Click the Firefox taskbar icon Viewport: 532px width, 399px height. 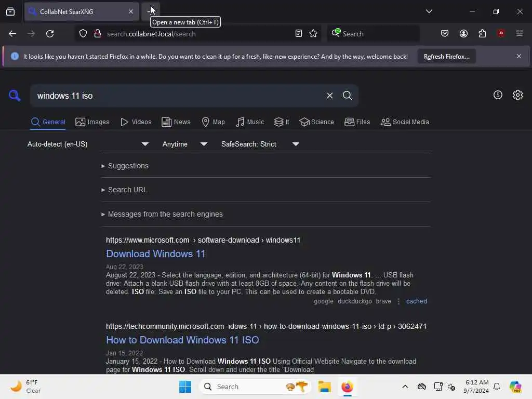click(x=347, y=387)
